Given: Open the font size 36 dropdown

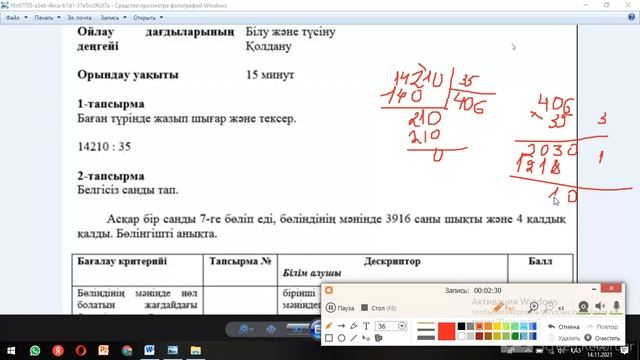Looking at the screenshot, I should point(402,326).
